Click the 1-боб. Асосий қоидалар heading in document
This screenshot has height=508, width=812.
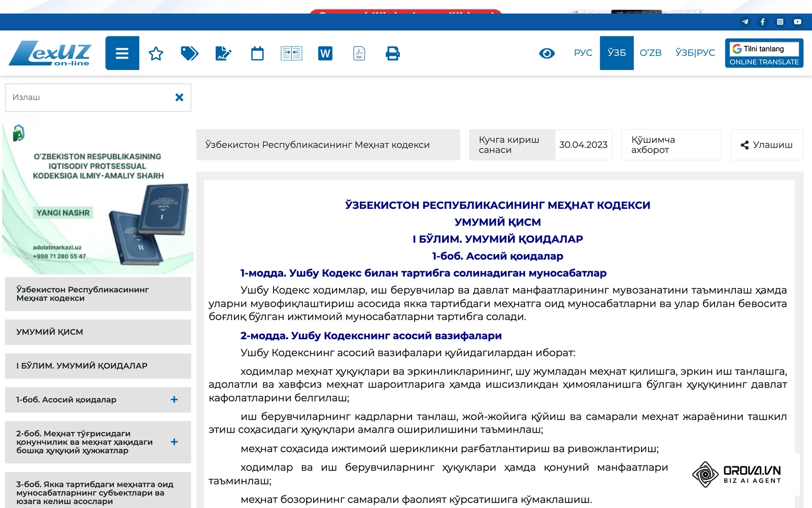click(497, 256)
